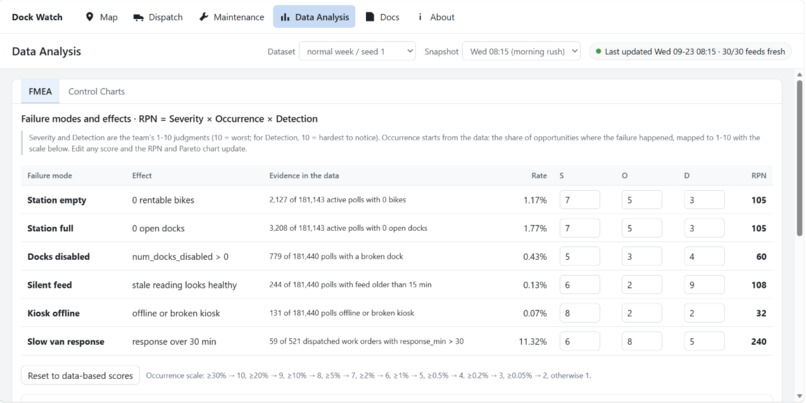The image size is (806, 403).
Task: Click the Docs document icon
Action: click(370, 17)
